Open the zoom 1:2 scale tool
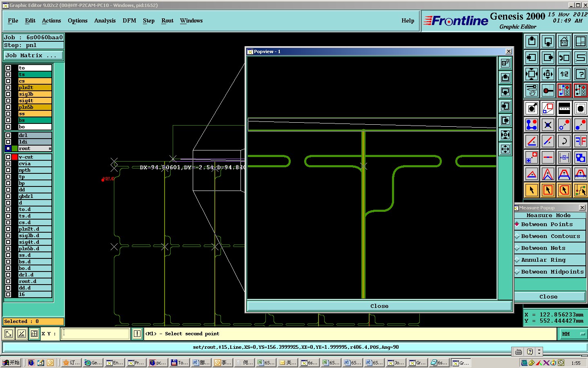Image resolution: width=588 pixels, height=368 pixels. point(564,74)
